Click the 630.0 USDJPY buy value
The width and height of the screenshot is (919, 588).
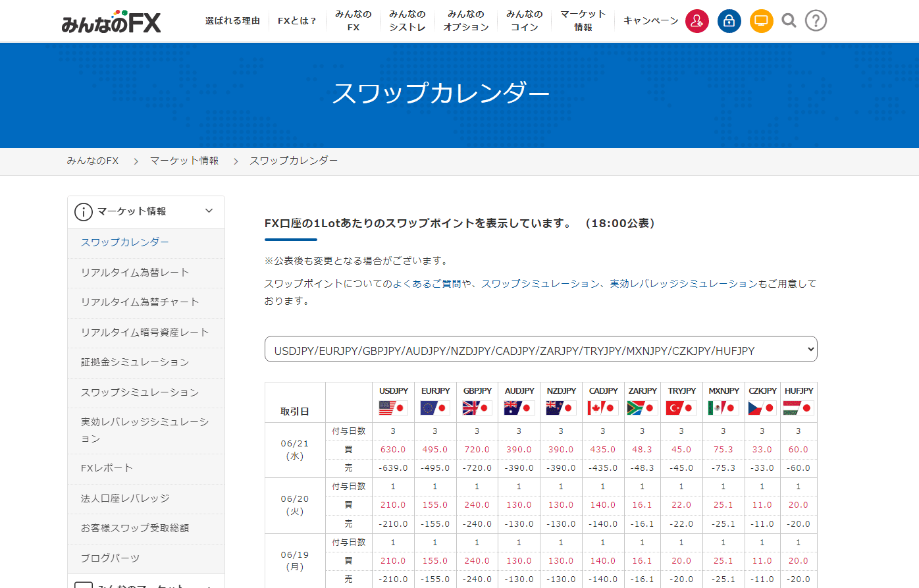393,450
